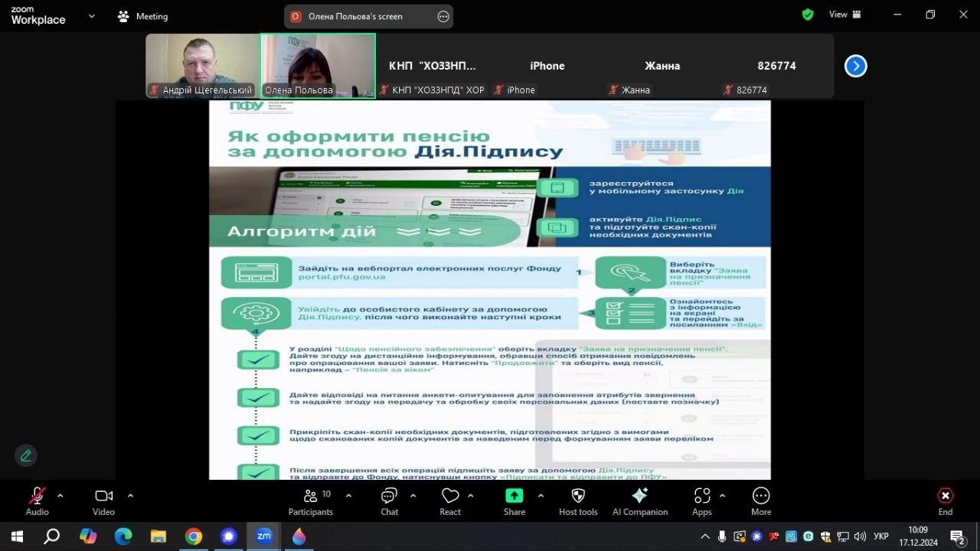This screenshot has width=980, height=551.
Task: Open Copilot from the taskbar
Action: coord(88,536)
